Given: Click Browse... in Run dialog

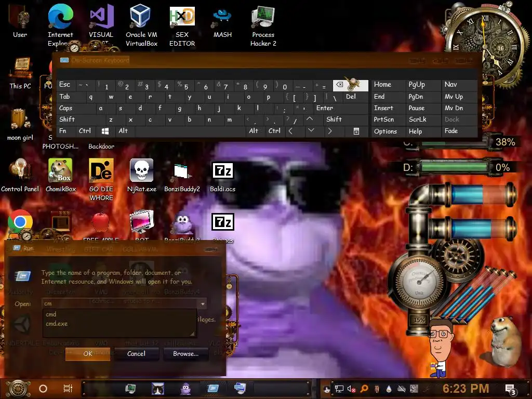Looking at the screenshot, I should (x=185, y=353).
